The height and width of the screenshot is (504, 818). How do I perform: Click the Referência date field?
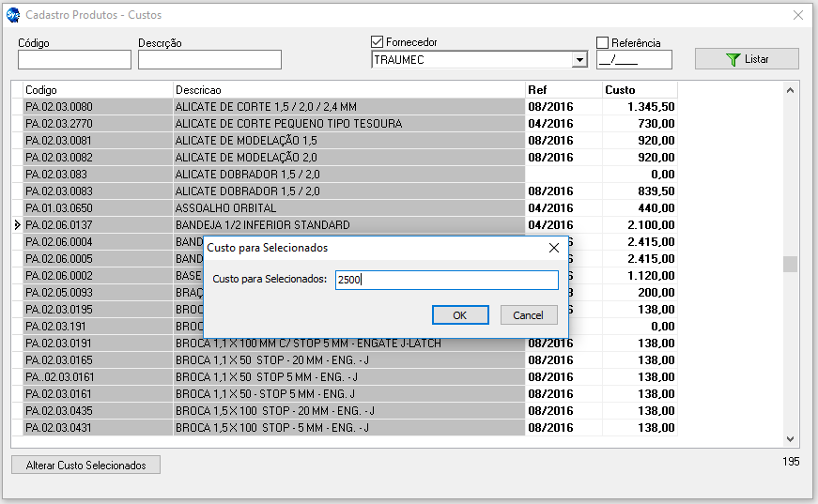tap(634, 60)
